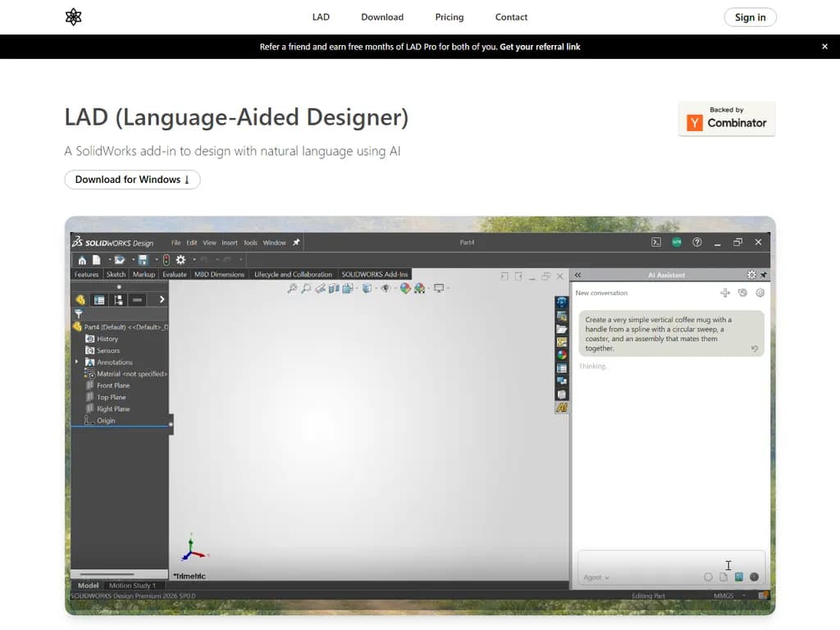840x630 pixels.
Task: Click the new conversation plus icon
Action: [724, 293]
